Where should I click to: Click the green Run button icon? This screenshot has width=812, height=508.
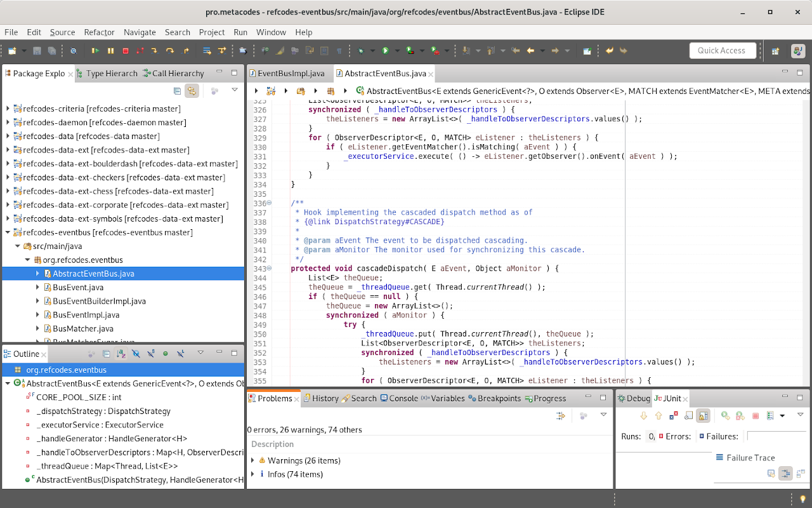pyautogui.click(x=385, y=51)
